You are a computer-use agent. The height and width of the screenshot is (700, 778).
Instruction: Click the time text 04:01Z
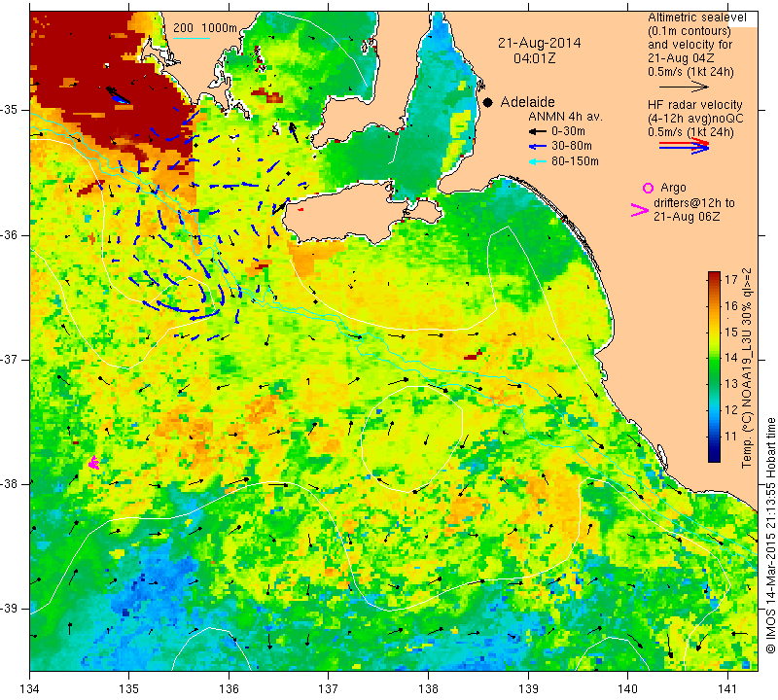point(534,58)
